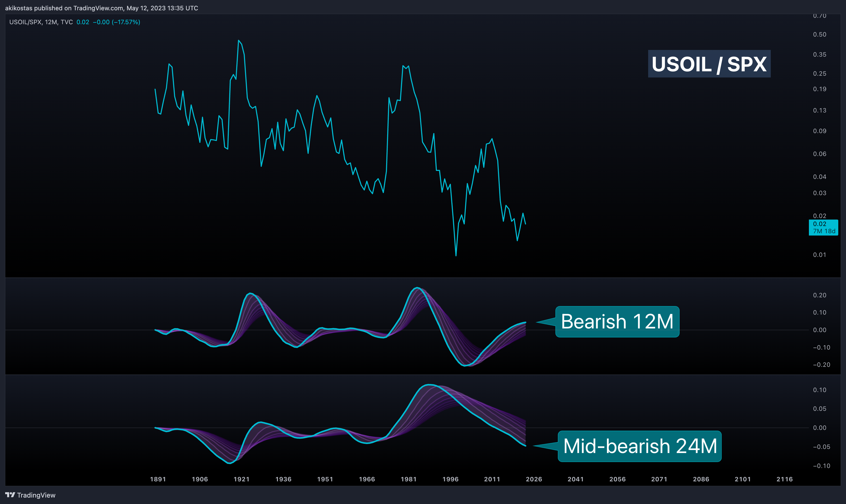
Task: Click the 'Bearish 12M' callout label
Action: (x=617, y=321)
